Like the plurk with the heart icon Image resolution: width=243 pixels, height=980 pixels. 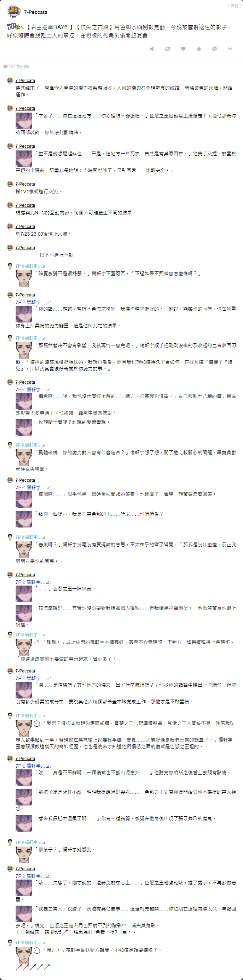(x=183, y=49)
